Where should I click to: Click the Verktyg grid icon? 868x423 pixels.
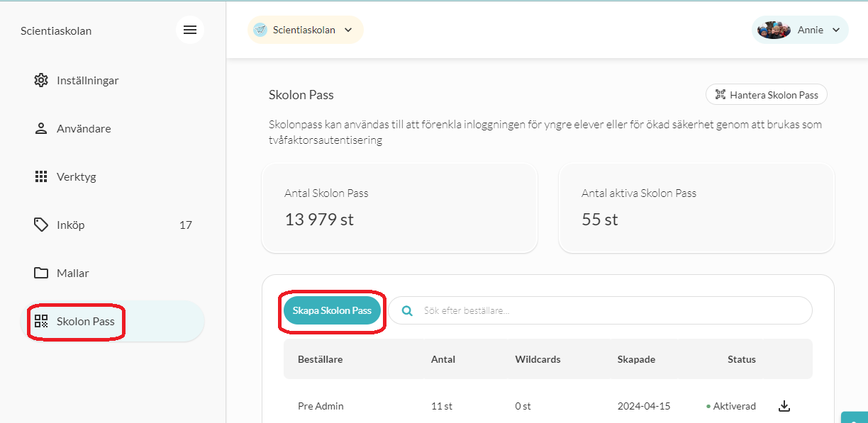point(41,176)
